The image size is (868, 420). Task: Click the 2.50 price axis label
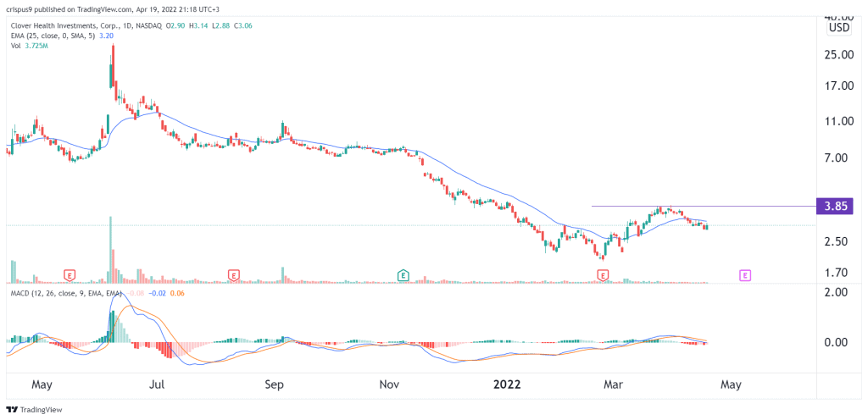click(x=841, y=241)
